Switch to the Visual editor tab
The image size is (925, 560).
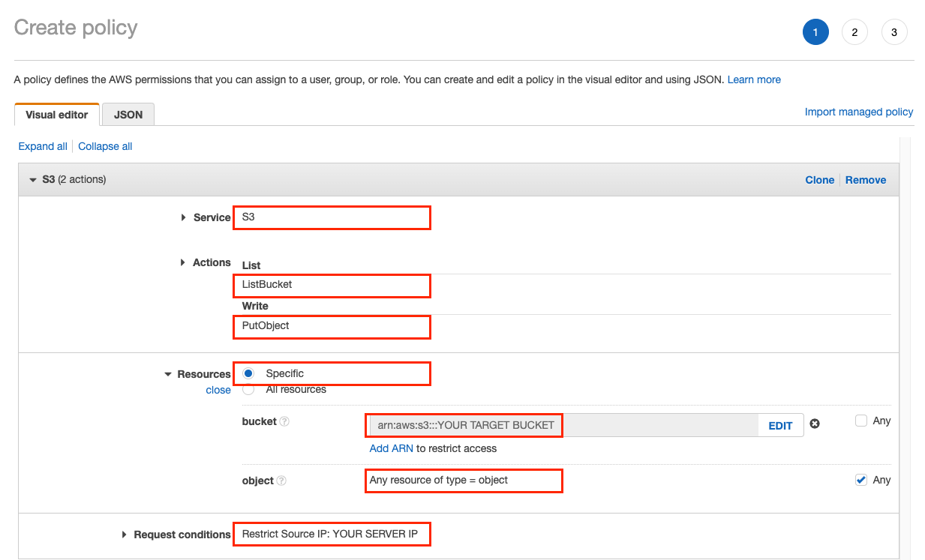(56, 114)
